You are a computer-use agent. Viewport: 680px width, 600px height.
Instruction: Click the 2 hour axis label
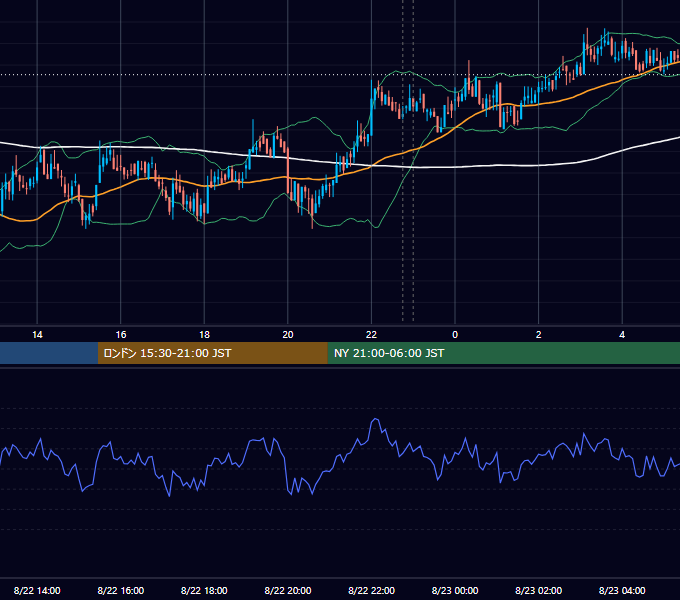point(539,335)
